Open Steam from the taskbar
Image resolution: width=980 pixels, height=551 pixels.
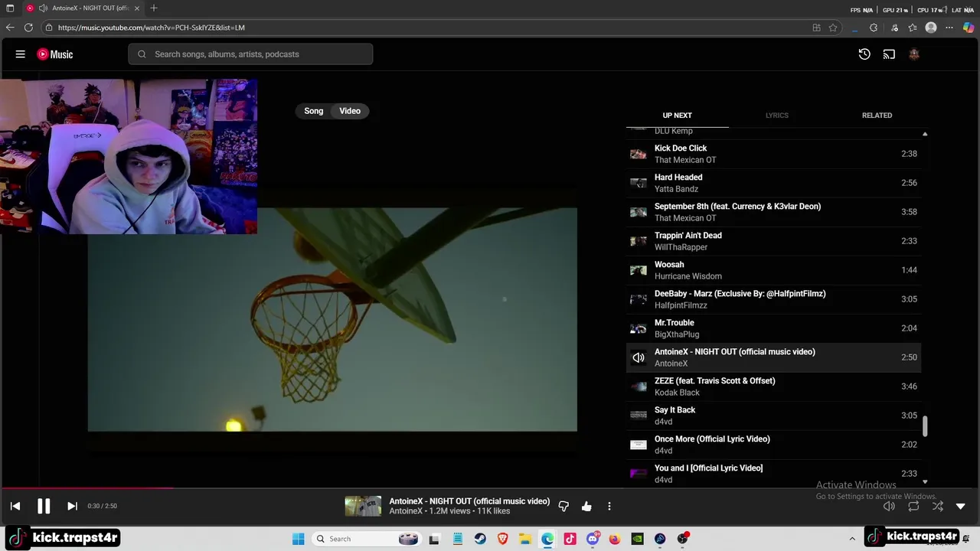tap(480, 539)
